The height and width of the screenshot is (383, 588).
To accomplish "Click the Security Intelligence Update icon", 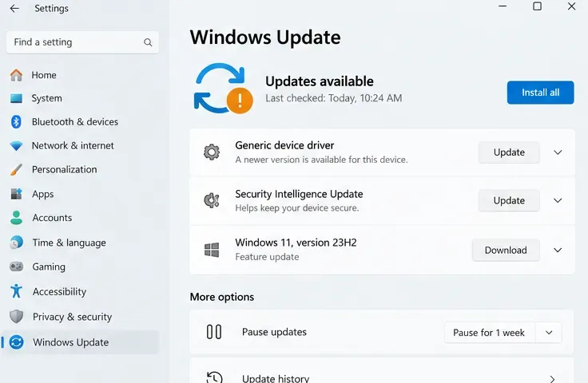I will point(212,200).
